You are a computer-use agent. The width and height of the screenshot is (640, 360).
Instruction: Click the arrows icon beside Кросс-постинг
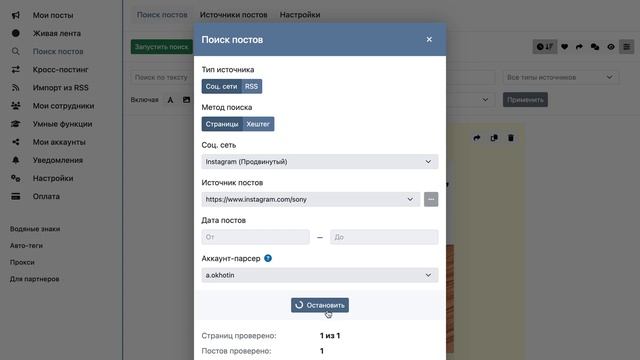(16, 69)
